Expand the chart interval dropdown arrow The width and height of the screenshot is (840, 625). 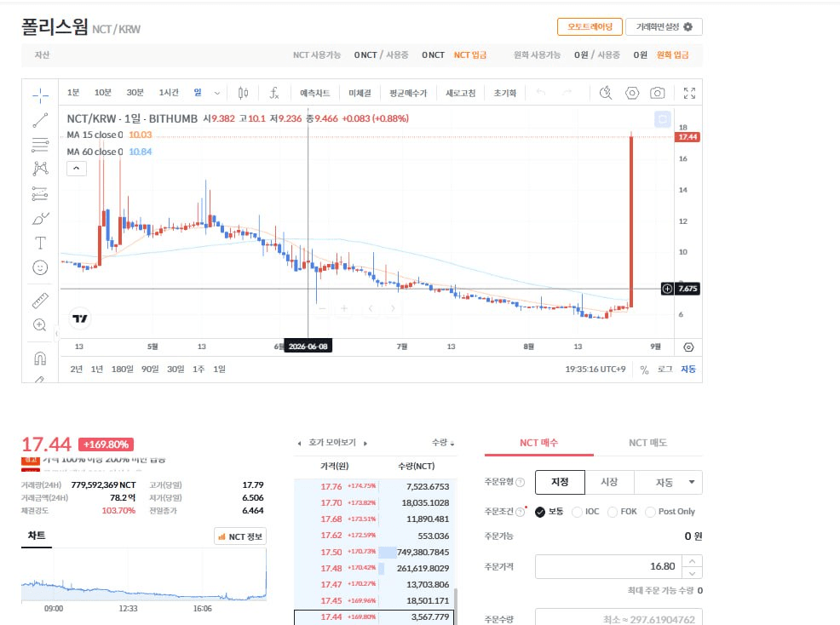point(217,93)
